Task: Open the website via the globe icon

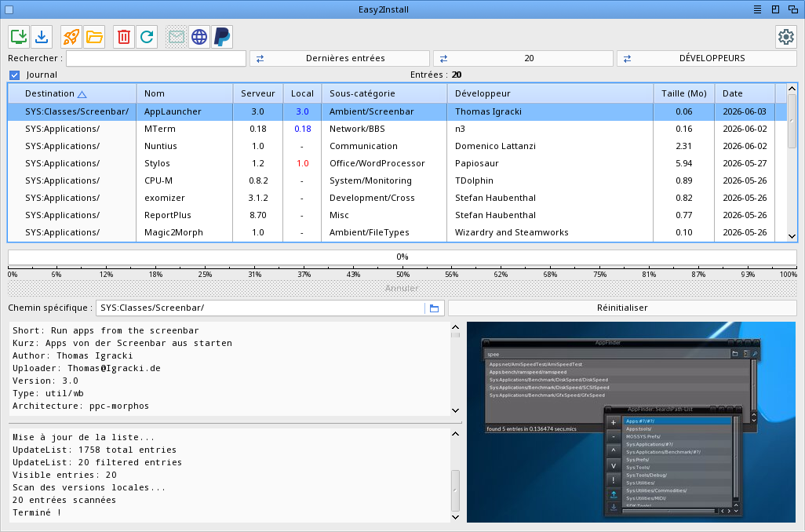Action: pyautogui.click(x=199, y=37)
